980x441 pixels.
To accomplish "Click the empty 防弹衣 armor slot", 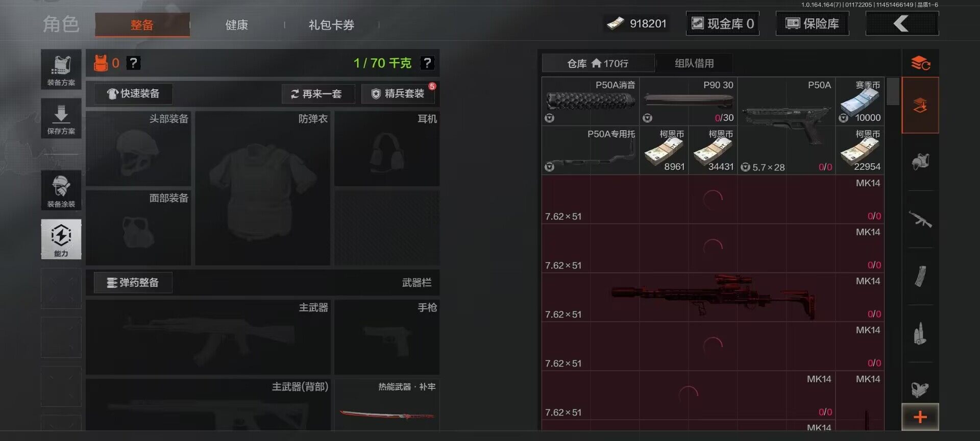I will click(x=263, y=188).
